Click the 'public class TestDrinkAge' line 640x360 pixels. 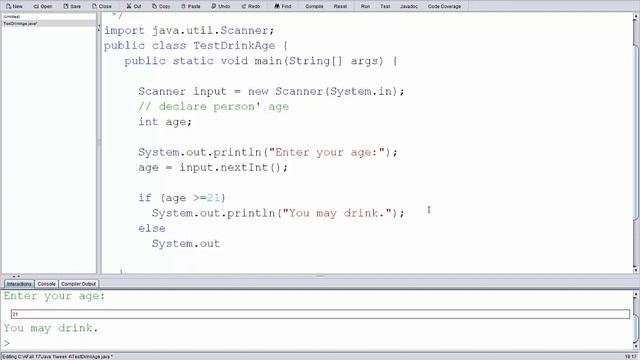point(196,46)
